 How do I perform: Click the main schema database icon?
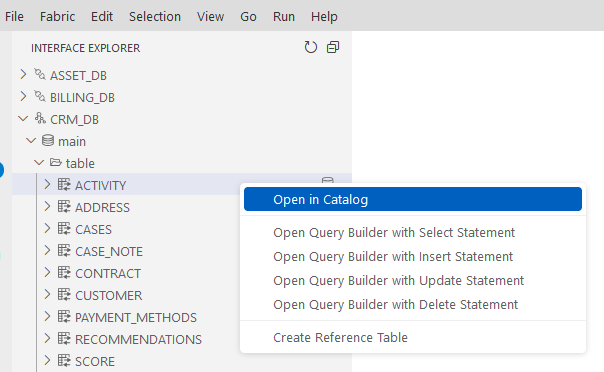pos(48,140)
